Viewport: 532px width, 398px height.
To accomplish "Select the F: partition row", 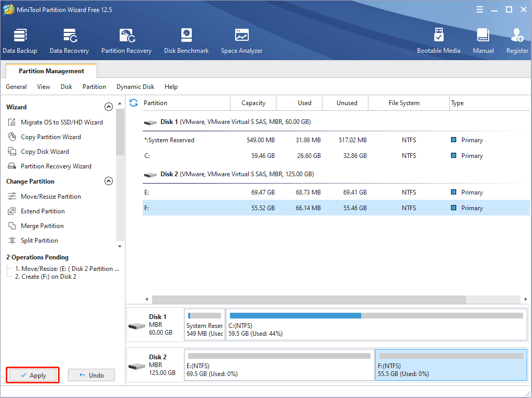I will (x=336, y=208).
